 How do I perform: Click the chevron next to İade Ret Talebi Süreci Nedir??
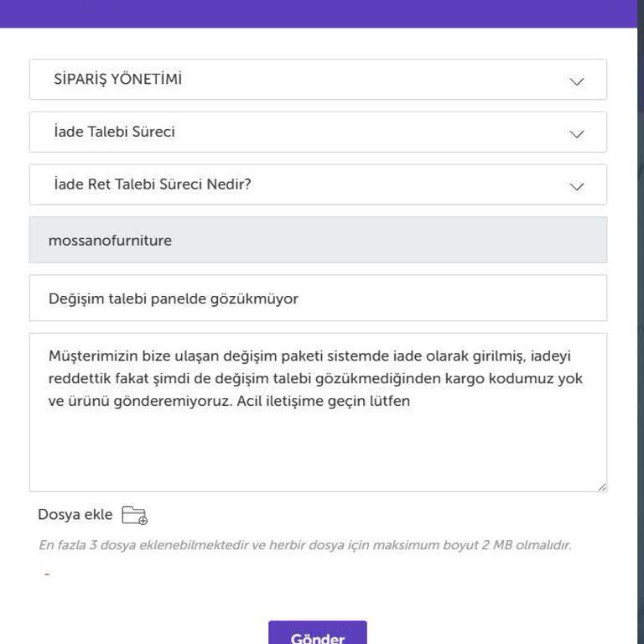click(576, 186)
